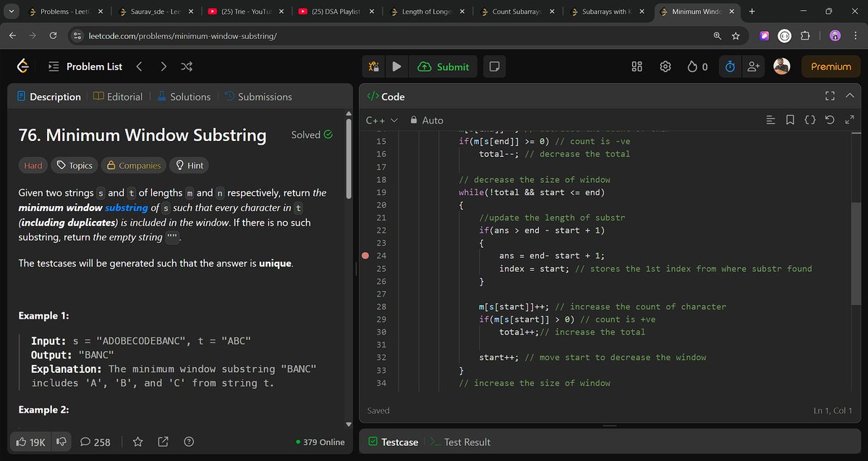Screen dimensions: 868x461
Task: Run the code with play button
Action: click(x=396, y=66)
